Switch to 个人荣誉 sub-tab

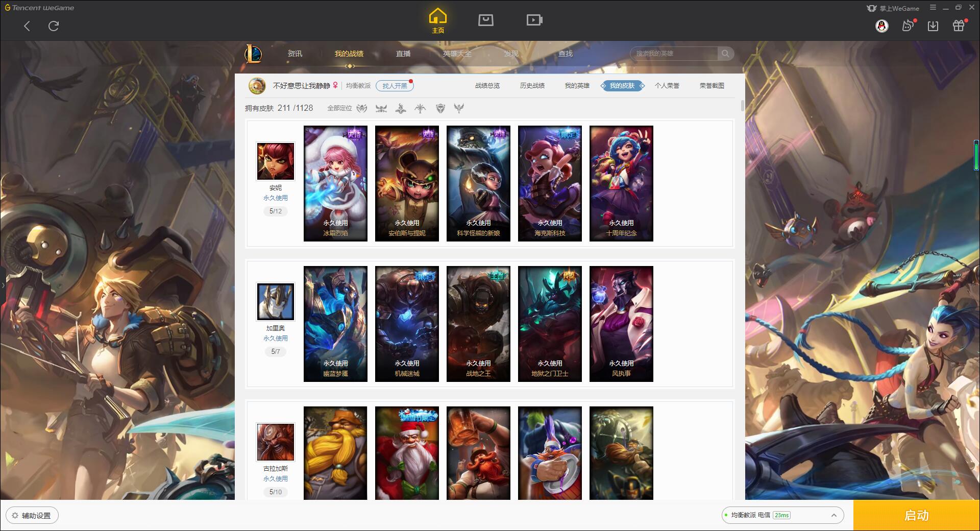[x=667, y=86]
